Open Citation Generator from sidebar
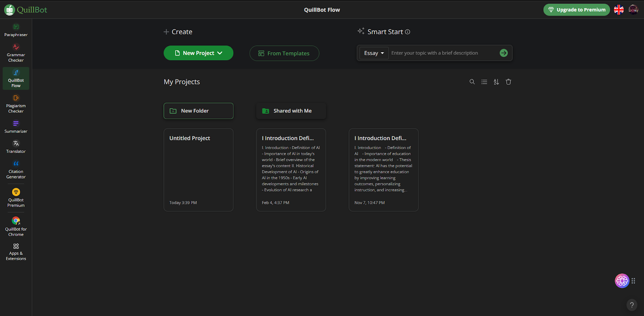The width and height of the screenshot is (644, 316). [16, 170]
